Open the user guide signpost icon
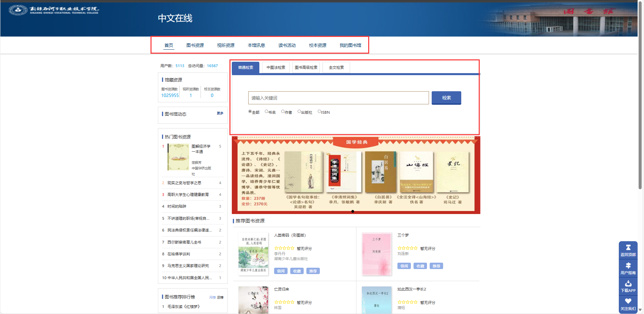The height and width of the screenshot is (314, 644). click(628, 265)
